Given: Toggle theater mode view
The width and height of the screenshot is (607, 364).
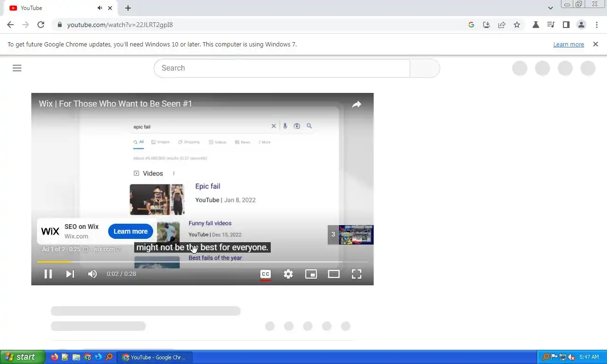Looking at the screenshot, I should [334, 274].
